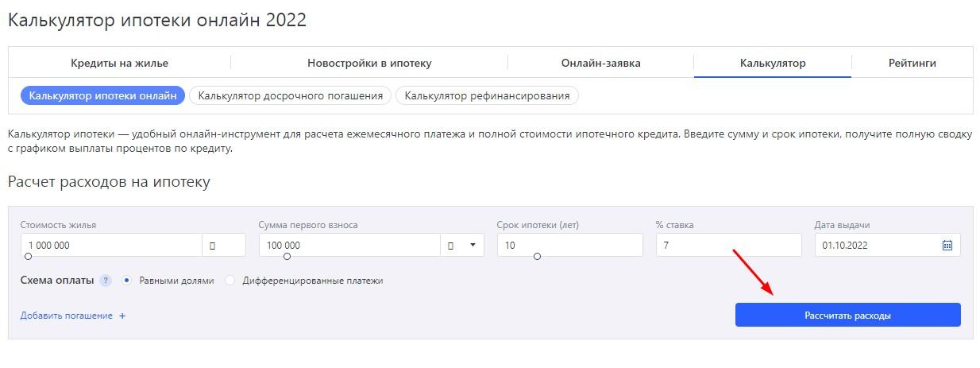
Task: Open the Рейтинги tab
Action: click(912, 63)
